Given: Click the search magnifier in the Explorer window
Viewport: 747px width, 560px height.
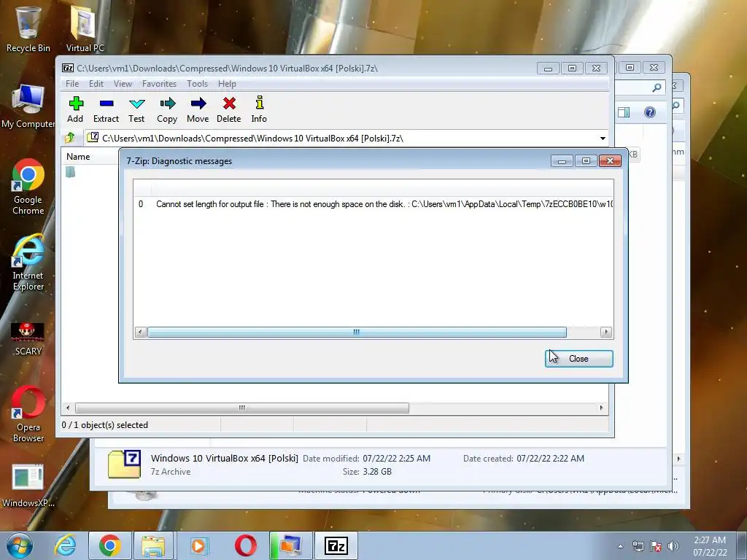Looking at the screenshot, I should 657,87.
